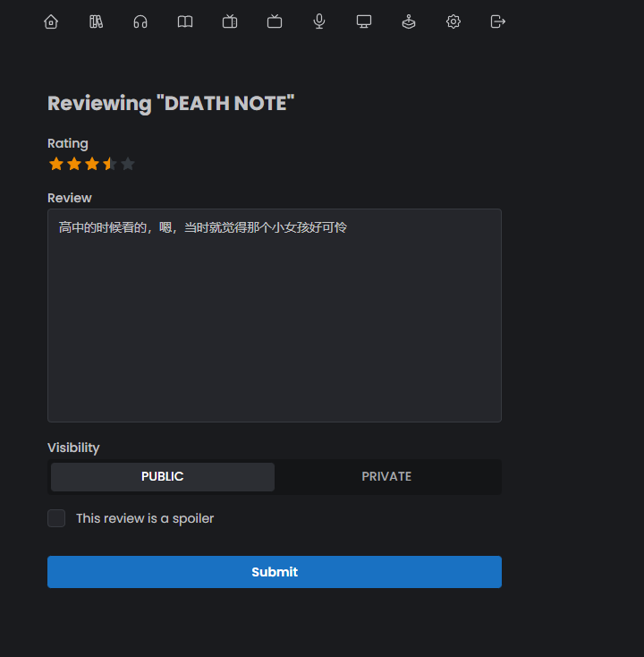Open the joystick games icon

pyautogui.click(x=409, y=21)
